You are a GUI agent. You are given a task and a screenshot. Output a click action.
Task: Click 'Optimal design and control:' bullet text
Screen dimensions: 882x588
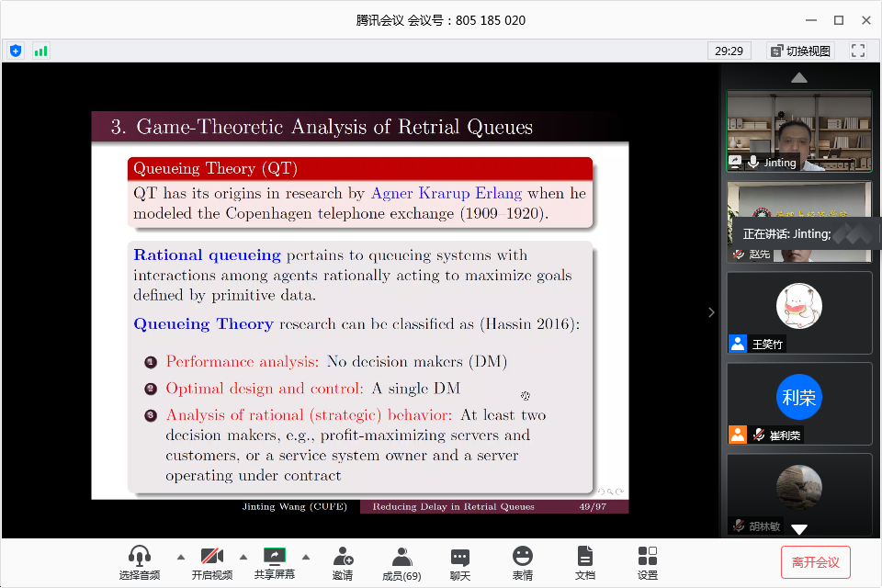[265, 389]
